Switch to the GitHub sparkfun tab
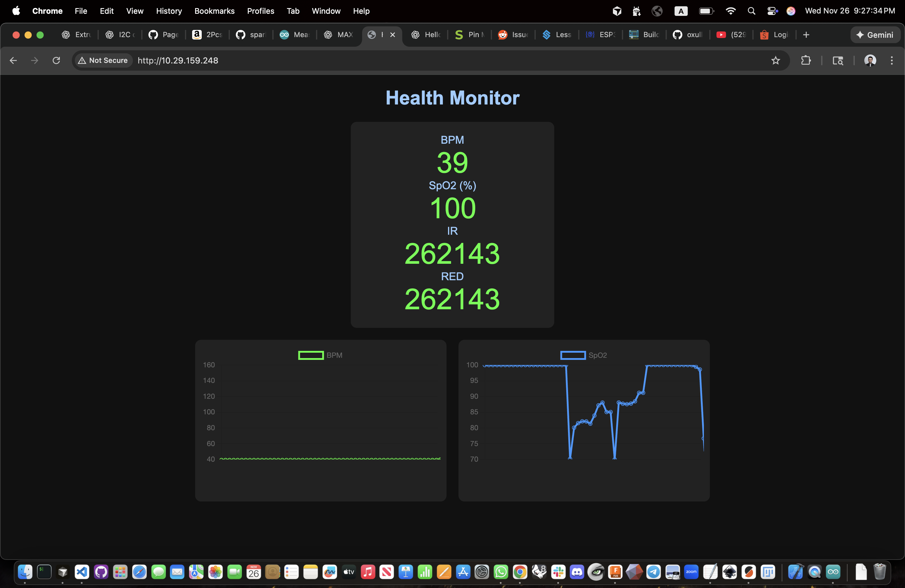 click(x=251, y=35)
